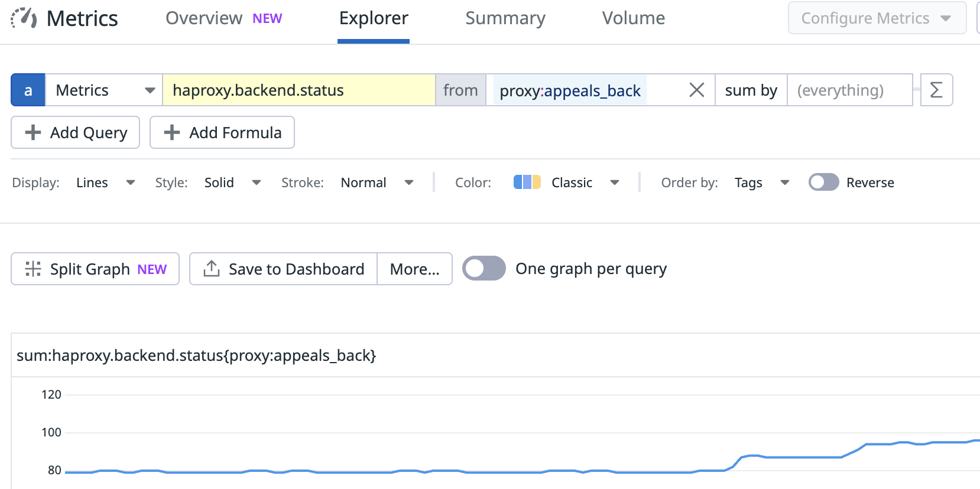Open the Stroke Normal dropdown
Screen dimensions: 980x489
(x=377, y=183)
